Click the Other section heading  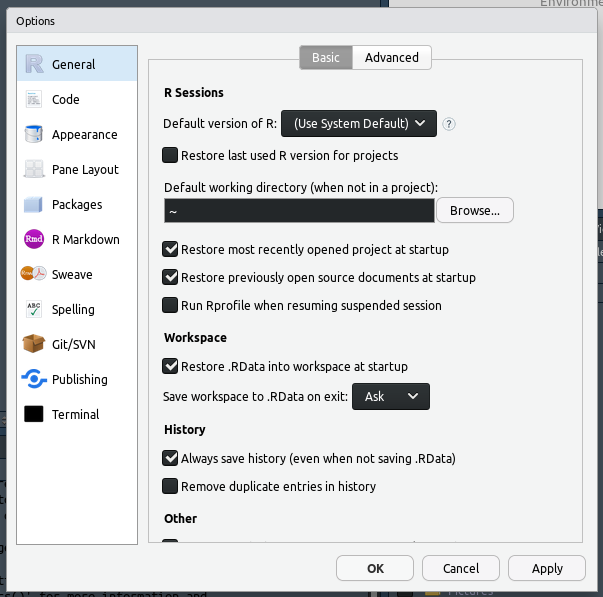pyautogui.click(x=180, y=519)
